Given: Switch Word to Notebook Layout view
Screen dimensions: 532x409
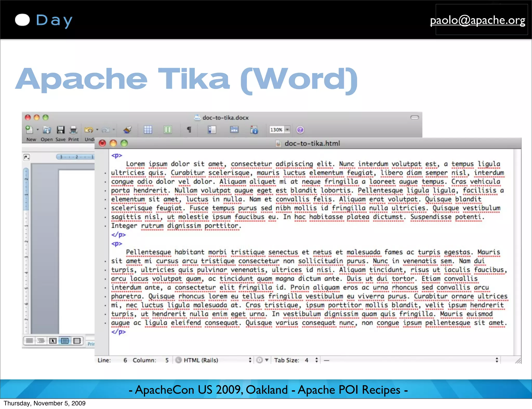Looking at the screenshot, I should (x=77, y=341).
